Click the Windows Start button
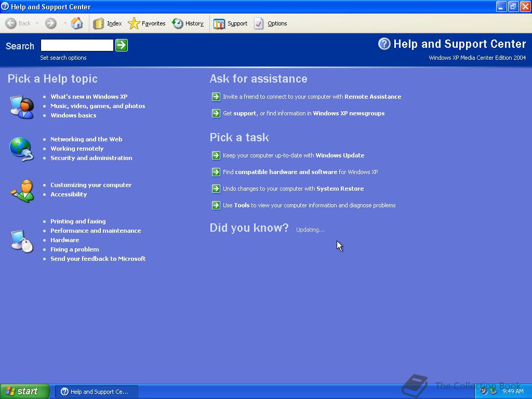The image size is (532, 399). click(x=25, y=391)
